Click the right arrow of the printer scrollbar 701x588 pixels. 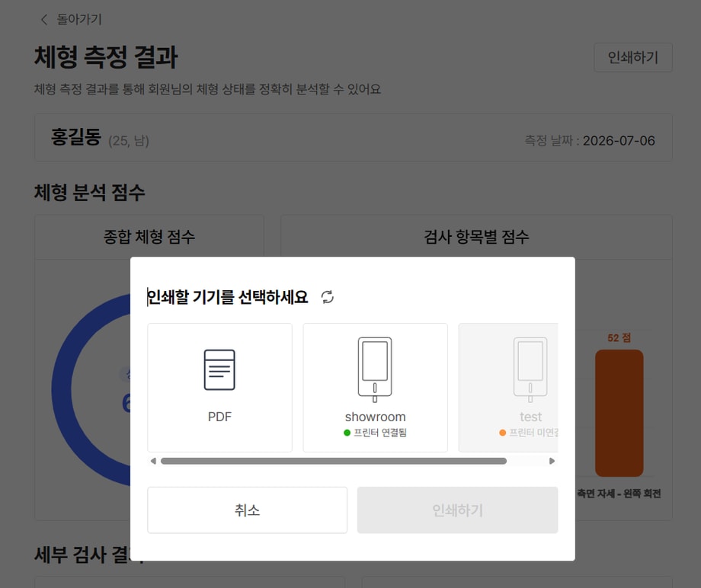pyautogui.click(x=552, y=461)
